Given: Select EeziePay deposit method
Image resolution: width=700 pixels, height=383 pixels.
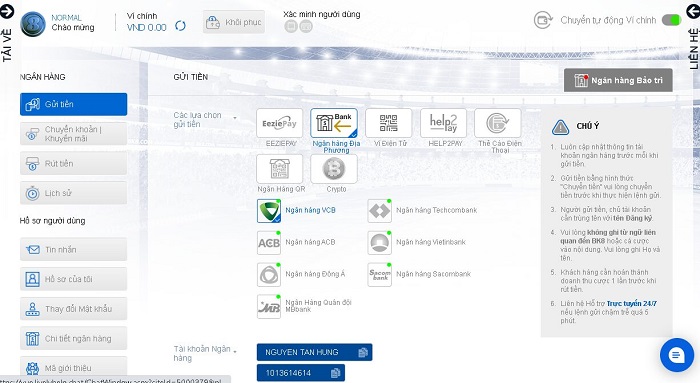Looking at the screenshot, I should pos(279,123).
